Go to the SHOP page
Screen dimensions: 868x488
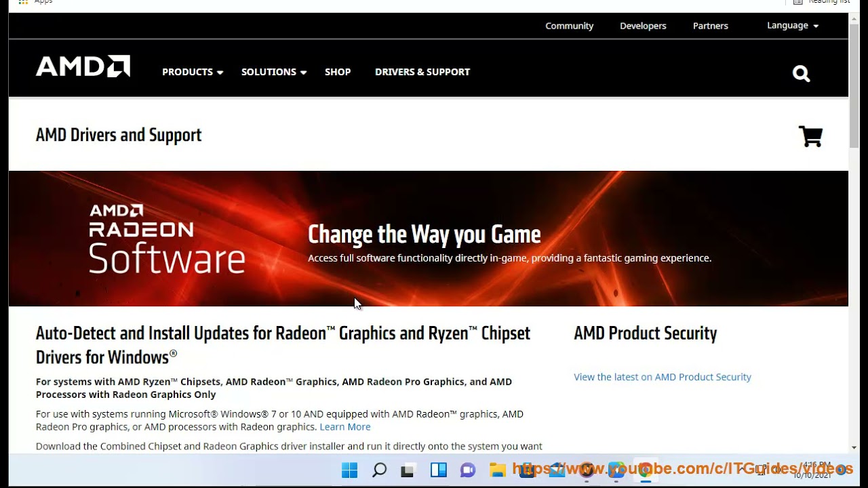338,72
